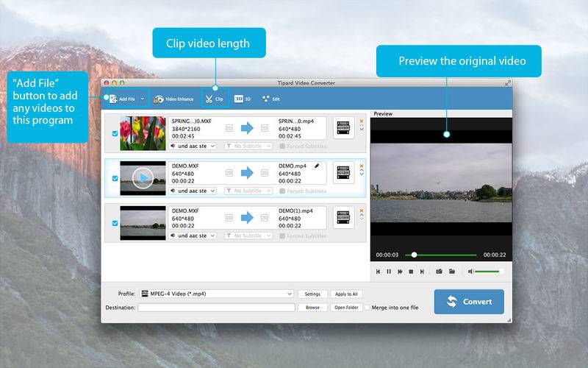Click the volume slider handle
The image size is (588, 368).
click(501, 271)
